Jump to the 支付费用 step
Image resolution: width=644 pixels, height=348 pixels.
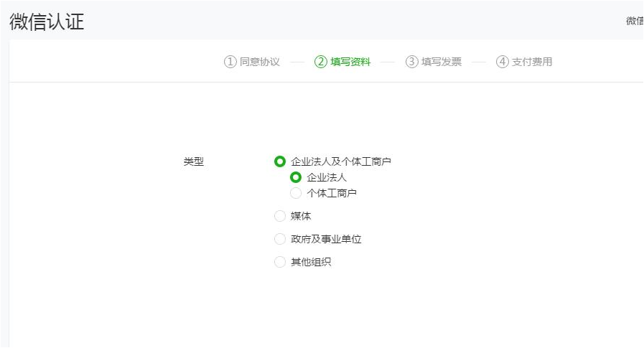[532, 62]
